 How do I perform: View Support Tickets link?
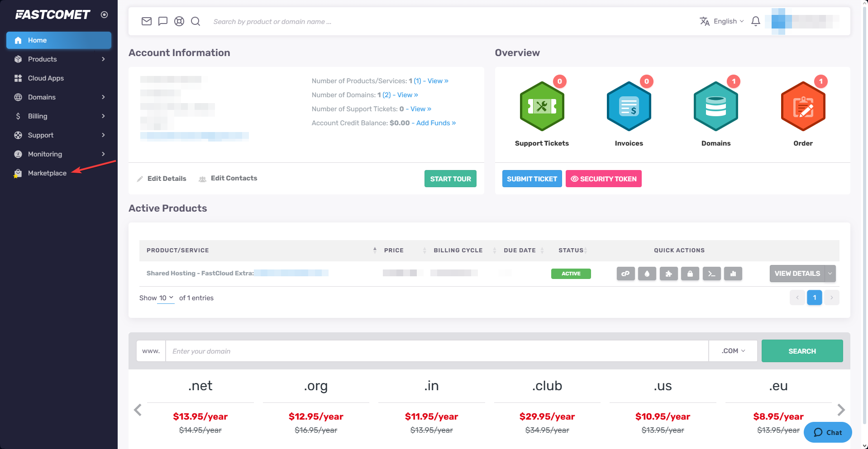[421, 109]
